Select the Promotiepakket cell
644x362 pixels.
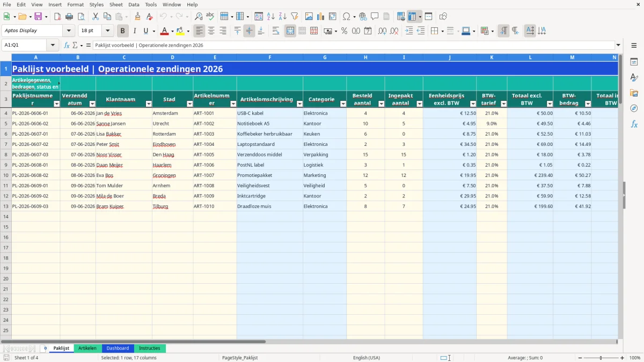(x=269, y=175)
